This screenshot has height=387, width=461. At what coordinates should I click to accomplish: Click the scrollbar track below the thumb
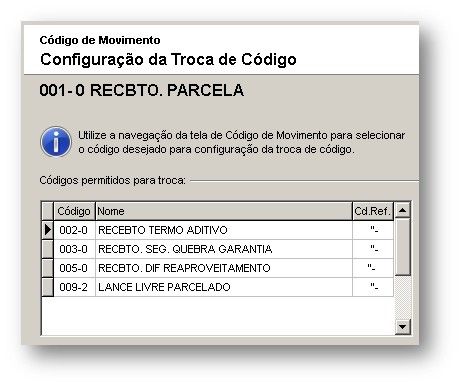click(403, 297)
